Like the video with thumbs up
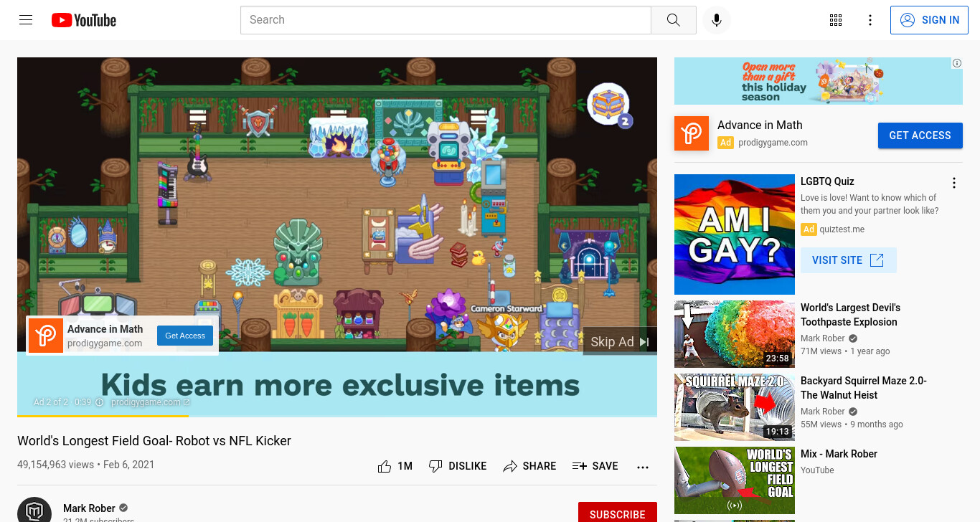 tap(395, 466)
